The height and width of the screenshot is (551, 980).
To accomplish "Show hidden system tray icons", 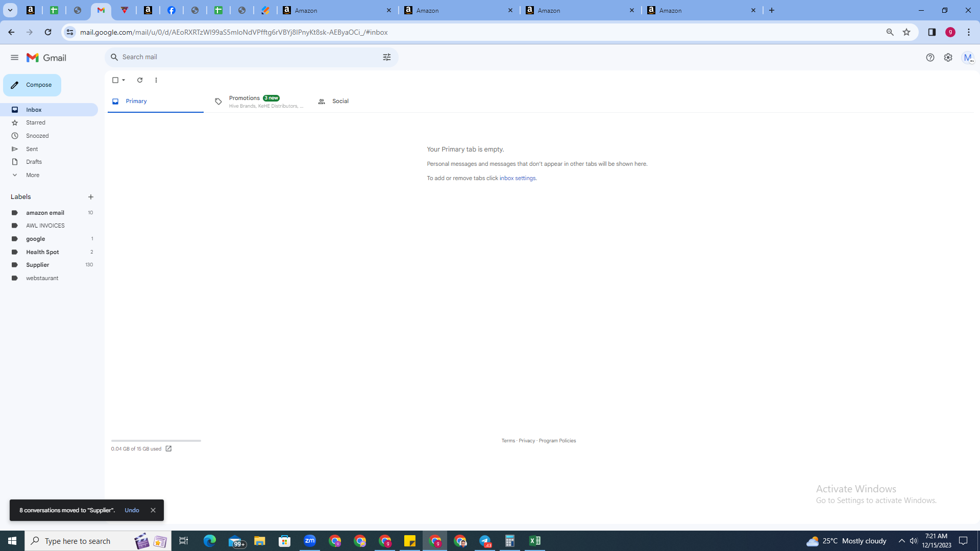I will 901,541.
